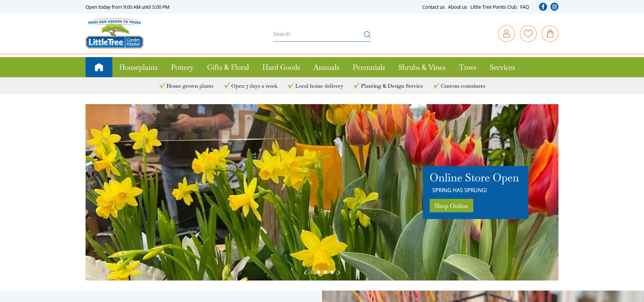Click the Little Tree Garden Market logo
This screenshot has width=644, height=302.
[x=114, y=34]
